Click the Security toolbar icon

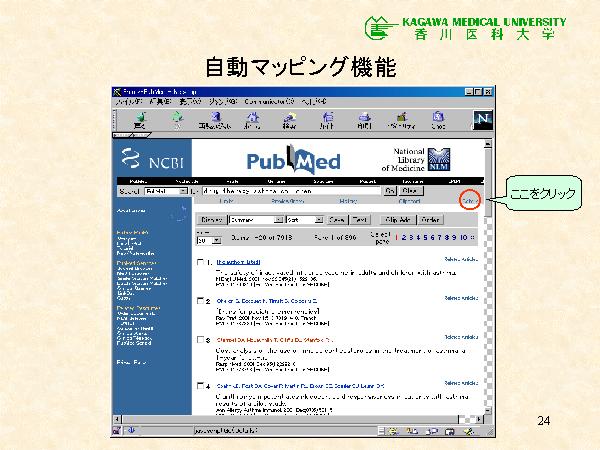[401, 120]
